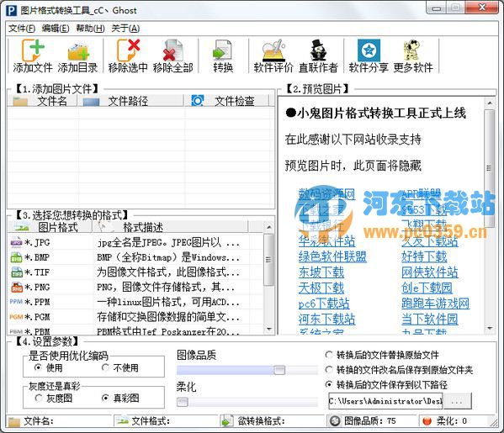Click the JPG format icon in format list
This screenshot has height=433, width=504.
point(16,242)
